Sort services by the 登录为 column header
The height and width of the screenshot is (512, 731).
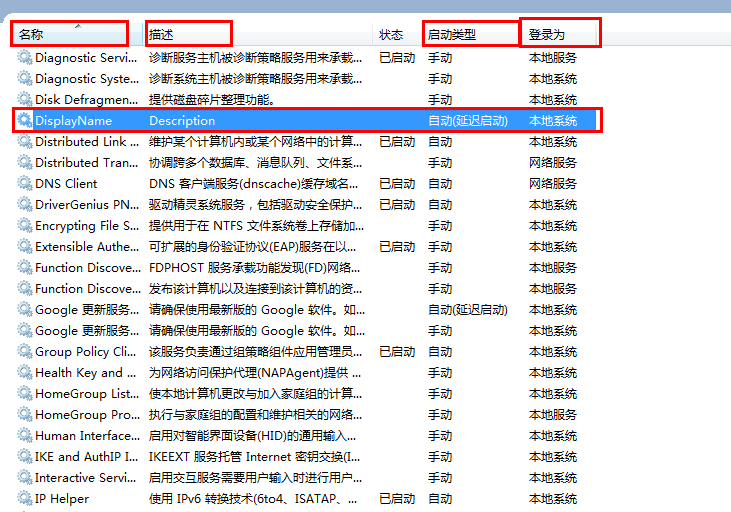pos(559,34)
